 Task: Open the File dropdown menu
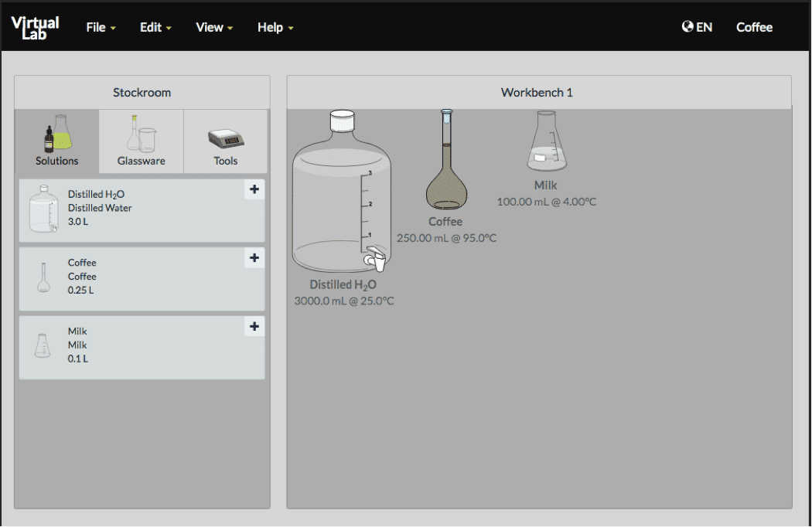[101, 27]
